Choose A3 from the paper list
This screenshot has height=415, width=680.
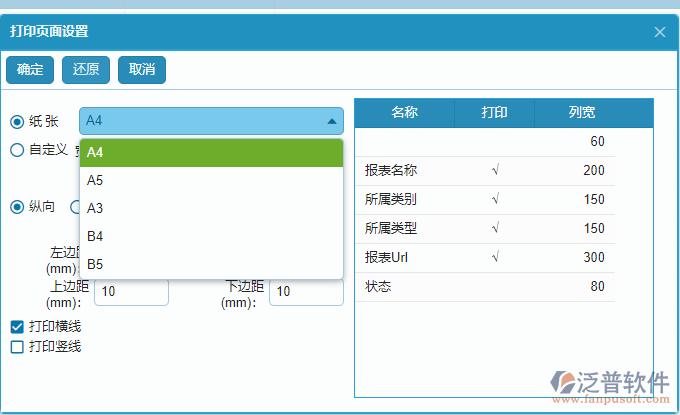pos(211,209)
